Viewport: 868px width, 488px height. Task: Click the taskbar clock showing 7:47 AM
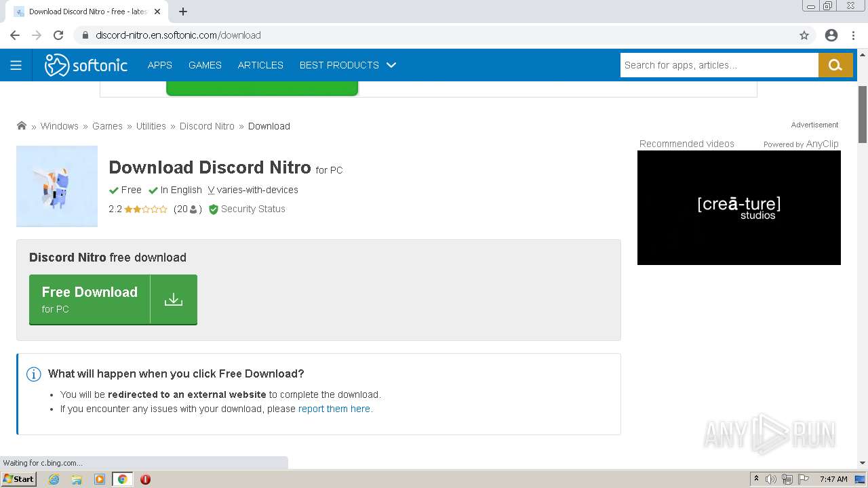tap(833, 479)
